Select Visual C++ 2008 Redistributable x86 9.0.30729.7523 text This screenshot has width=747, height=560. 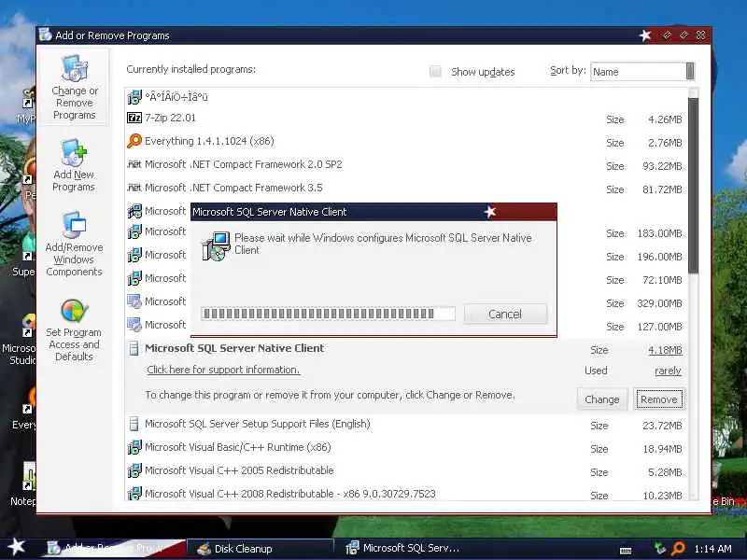tap(290, 494)
